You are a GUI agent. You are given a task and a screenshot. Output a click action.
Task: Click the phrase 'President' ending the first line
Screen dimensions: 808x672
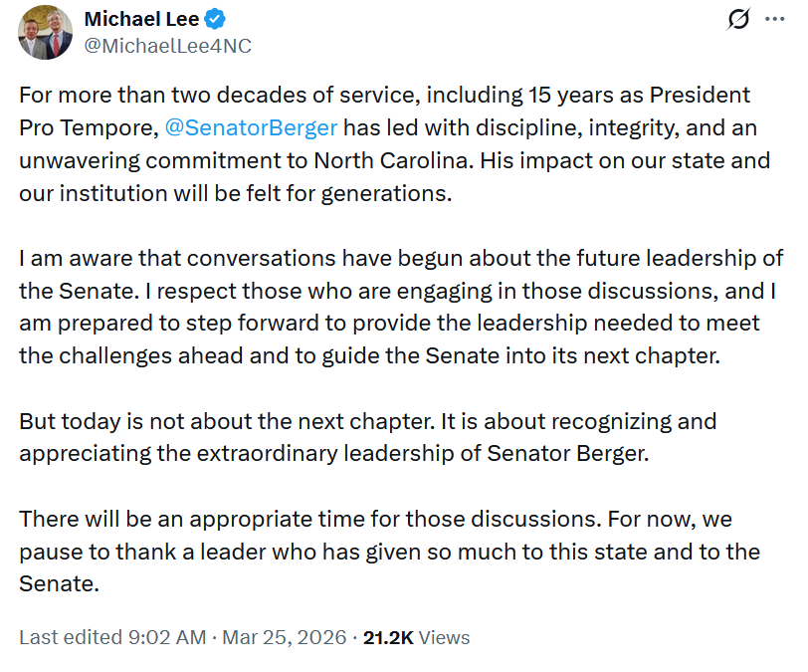[700, 95]
